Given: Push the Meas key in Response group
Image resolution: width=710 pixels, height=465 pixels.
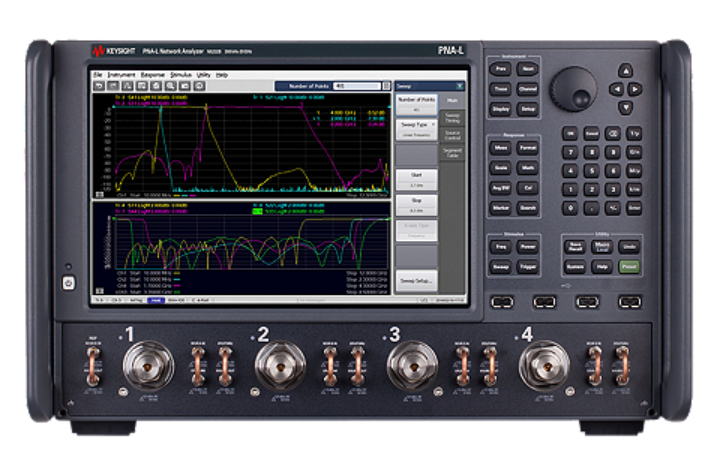Looking at the screenshot, I should [x=500, y=148].
